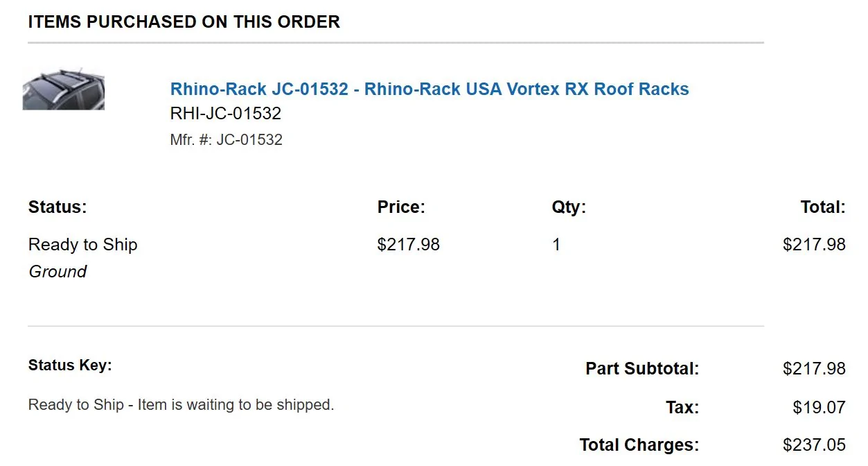
Task: Click the $237.05 total charges amount
Action: (814, 445)
